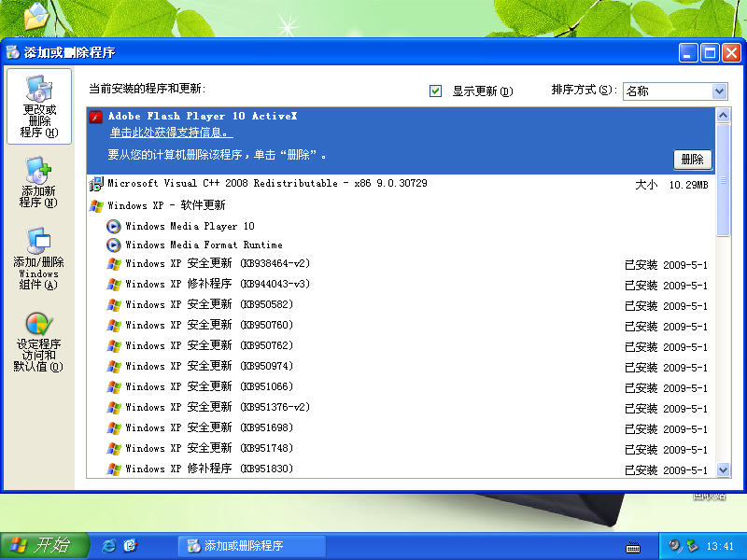The width and height of the screenshot is (747, 560).
Task: Open the 排序方式 名称 dropdown
Action: (x=675, y=91)
